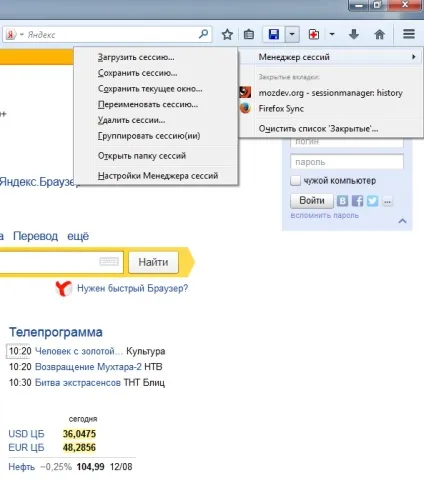Image resolution: width=424 pixels, height=488 pixels.
Task: Click the 'USD ЦБ' rate link
Action: pyautogui.click(x=26, y=434)
